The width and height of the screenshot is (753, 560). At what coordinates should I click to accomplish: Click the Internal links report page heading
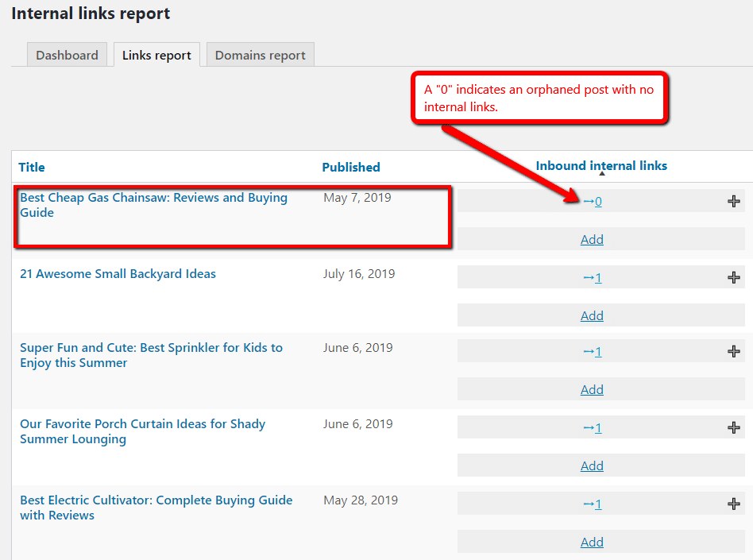click(91, 14)
